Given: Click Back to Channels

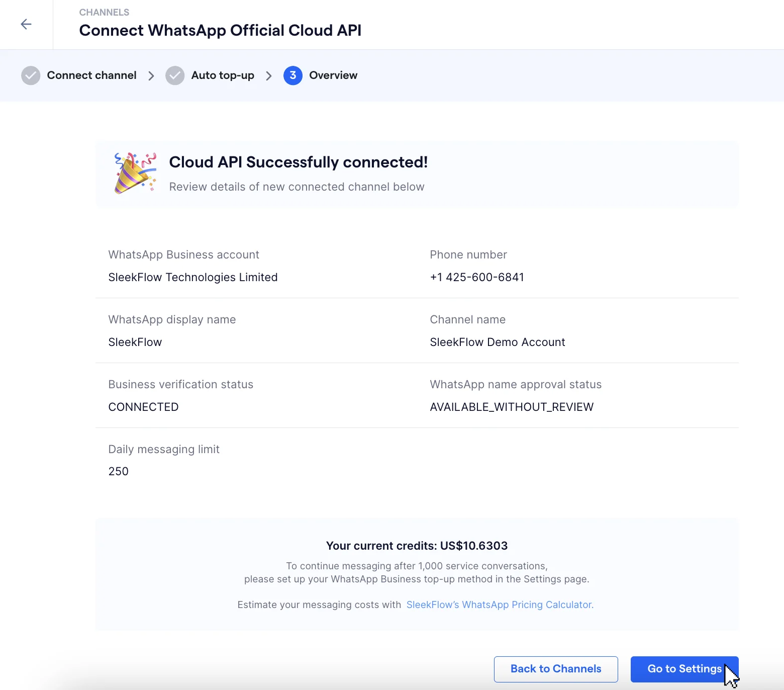Looking at the screenshot, I should point(555,669).
